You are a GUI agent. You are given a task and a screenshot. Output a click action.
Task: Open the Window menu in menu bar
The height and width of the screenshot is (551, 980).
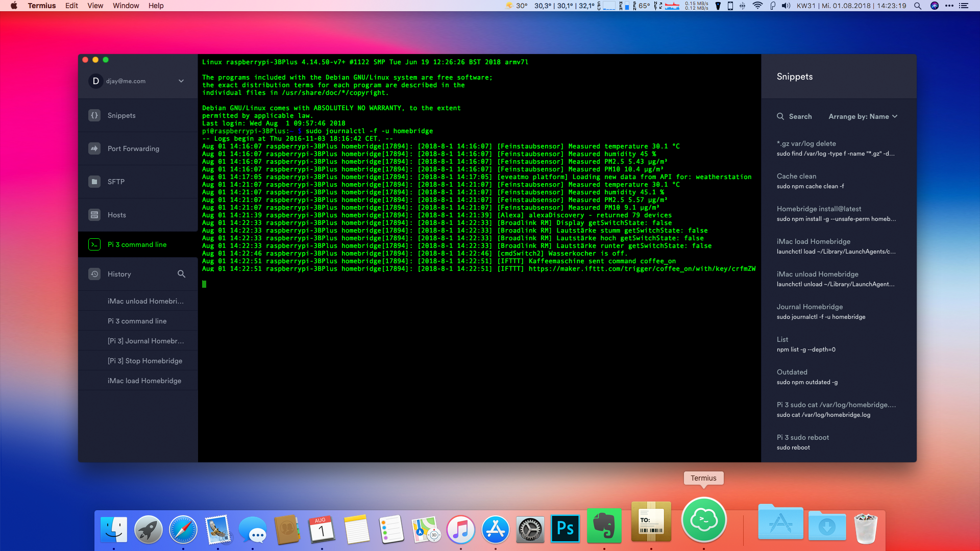[x=126, y=6]
